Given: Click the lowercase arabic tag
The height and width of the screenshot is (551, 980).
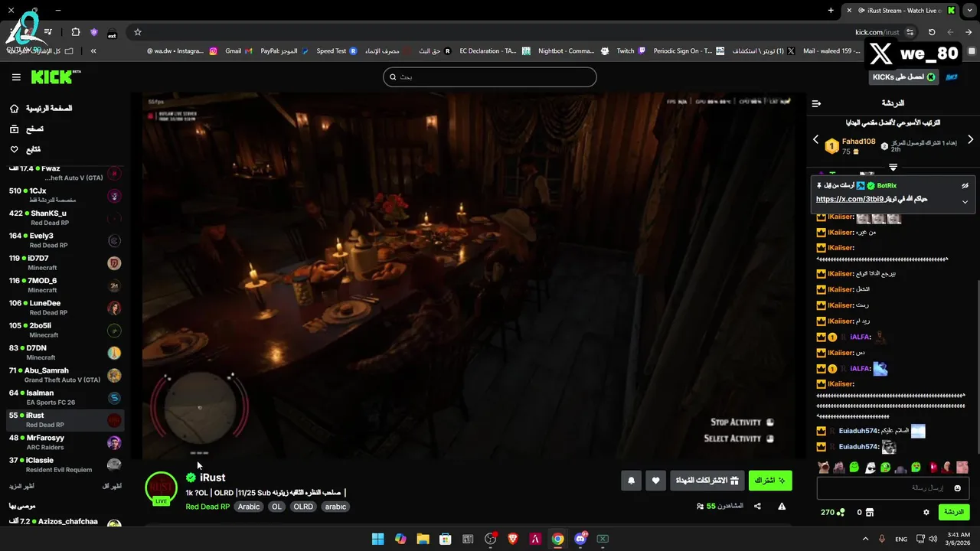Looking at the screenshot, I should 335,507.
